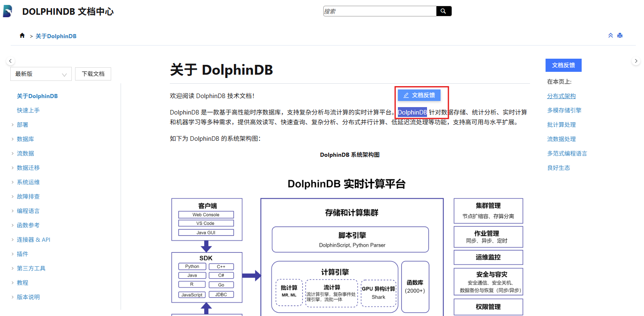Select 关于DolphinDB in the left navigation
This screenshot has width=644, height=316.
coord(37,96)
